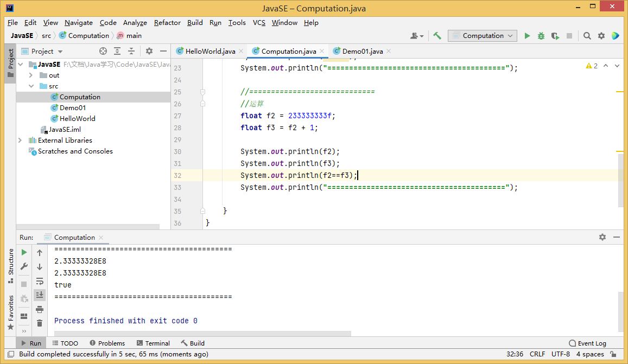Viewport: 628px width, 364px height.
Task: Open the user account icon menu
Action: [416, 36]
